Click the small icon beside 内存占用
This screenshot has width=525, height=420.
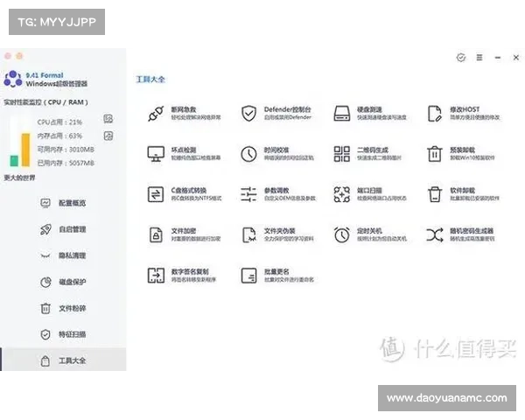click(x=108, y=136)
